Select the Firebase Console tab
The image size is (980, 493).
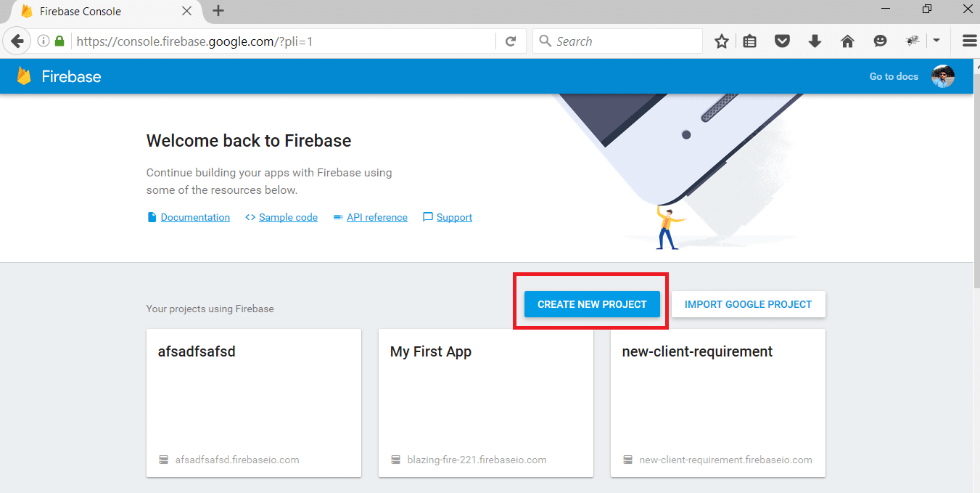102,12
